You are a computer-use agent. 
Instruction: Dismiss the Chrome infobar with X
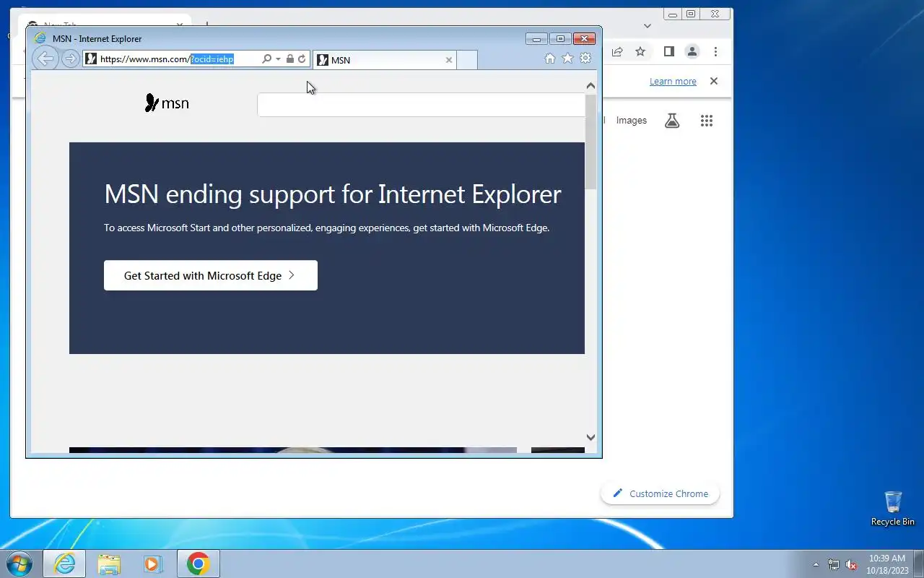pos(714,81)
